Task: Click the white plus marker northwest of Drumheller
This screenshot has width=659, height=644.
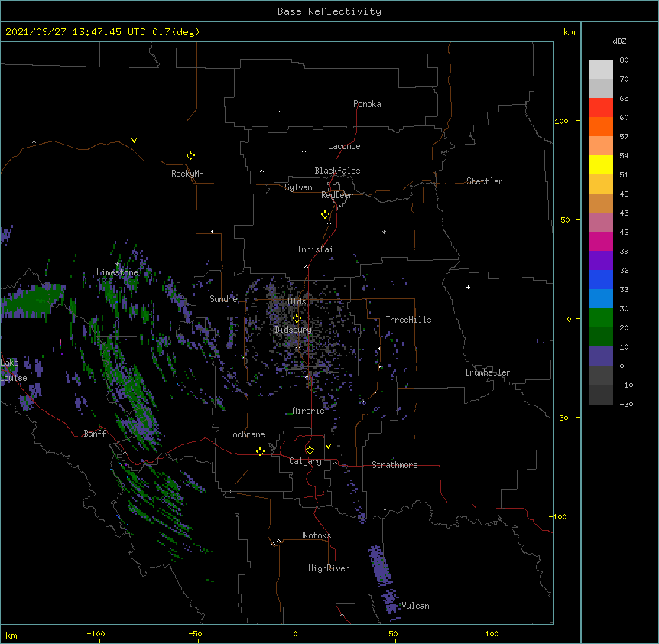Action: point(468,287)
